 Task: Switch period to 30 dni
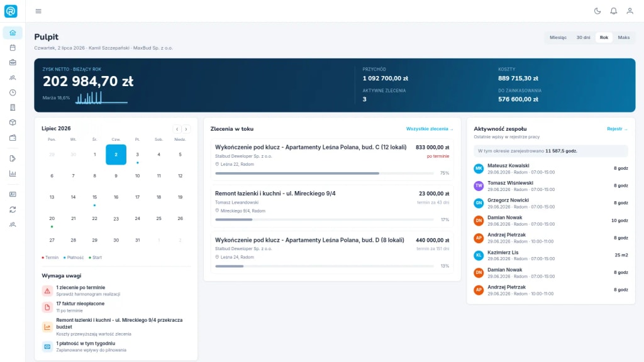(583, 37)
